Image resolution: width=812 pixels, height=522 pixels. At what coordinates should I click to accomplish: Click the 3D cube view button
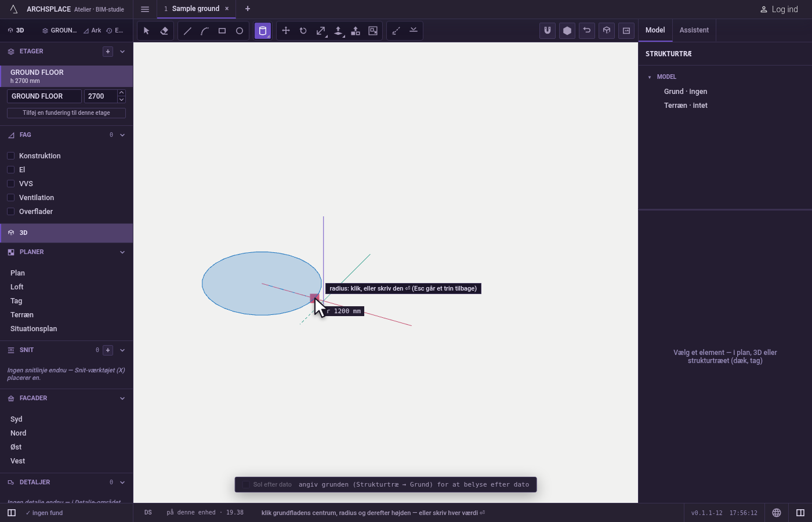pyautogui.click(x=607, y=31)
